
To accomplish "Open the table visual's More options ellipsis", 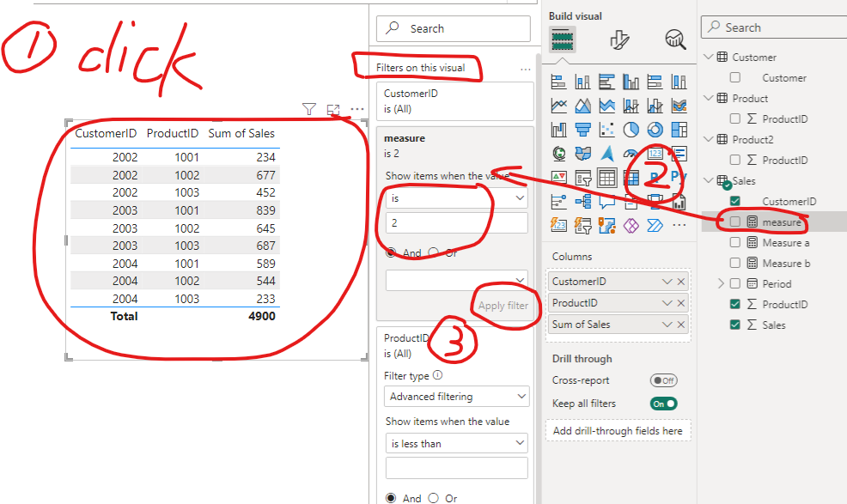I will point(357,109).
